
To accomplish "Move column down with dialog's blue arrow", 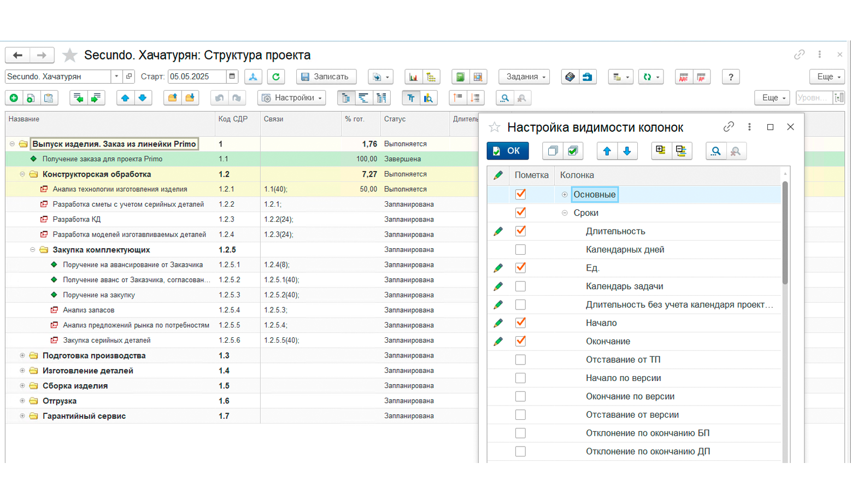I will (627, 151).
